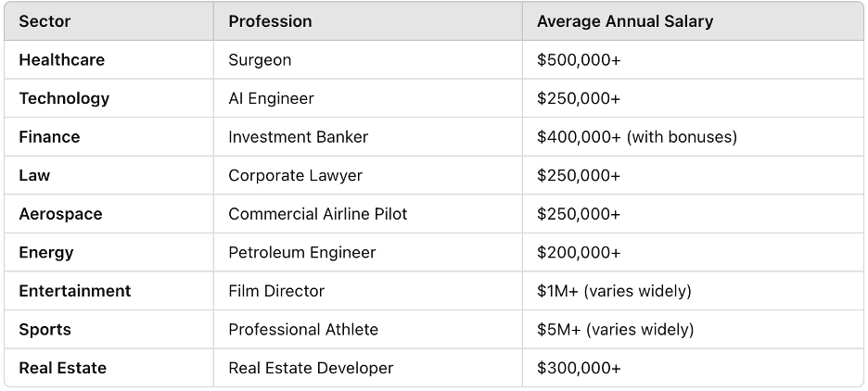Select the Surgeon profession cell
Screen dimensions: 868x391
tap(260, 60)
